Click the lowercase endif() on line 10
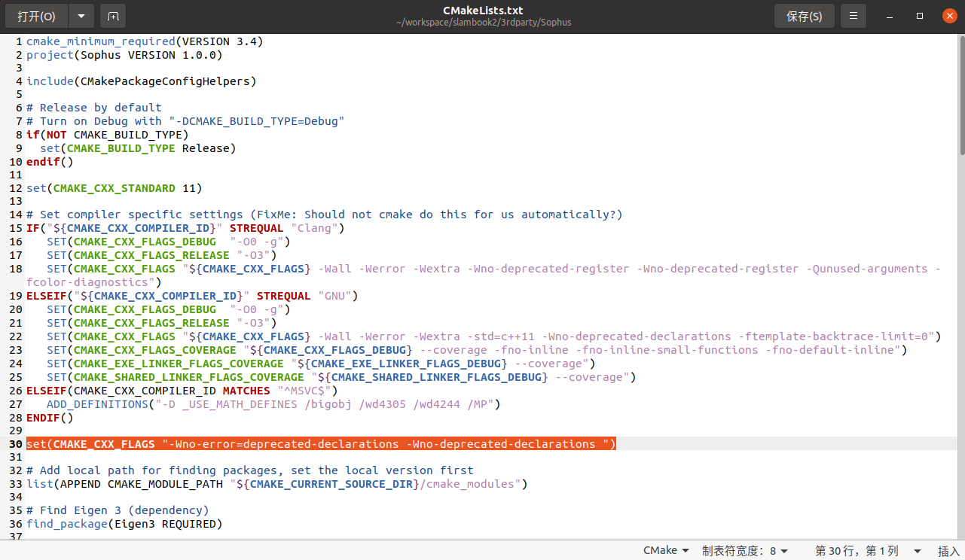 (x=50, y=162)
